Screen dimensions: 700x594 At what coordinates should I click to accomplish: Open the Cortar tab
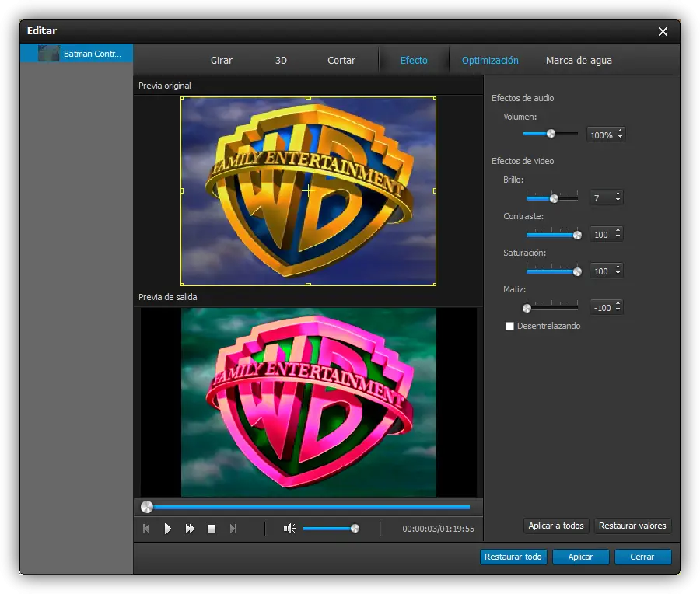341,60
